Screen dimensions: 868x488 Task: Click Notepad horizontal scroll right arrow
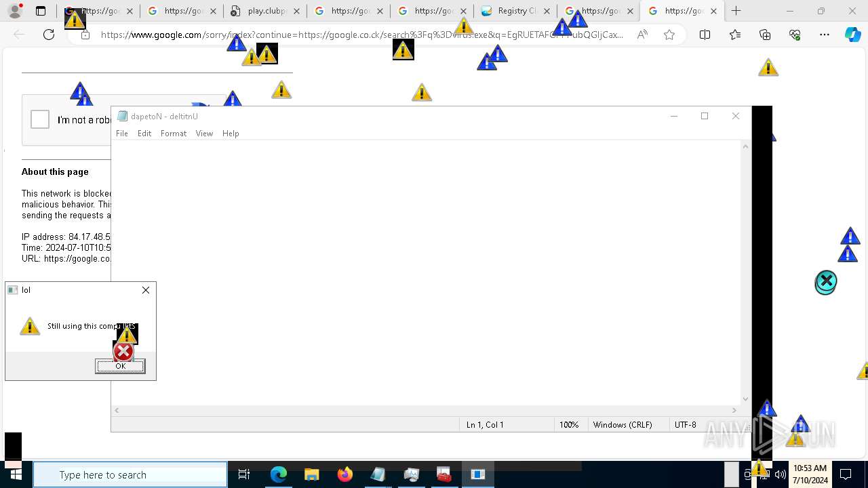point(734,410)
